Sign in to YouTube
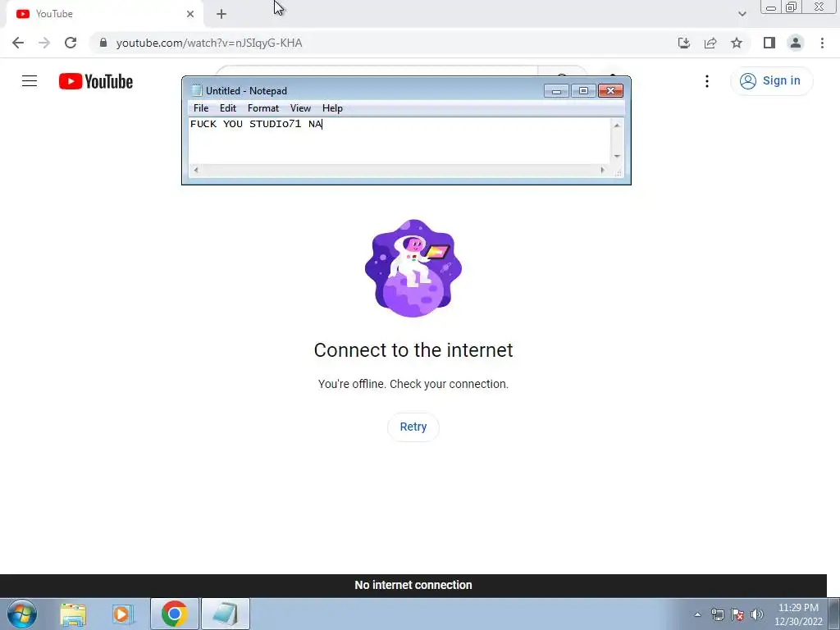The width and height of the screenshot is (840, 630). click(771, 81)
